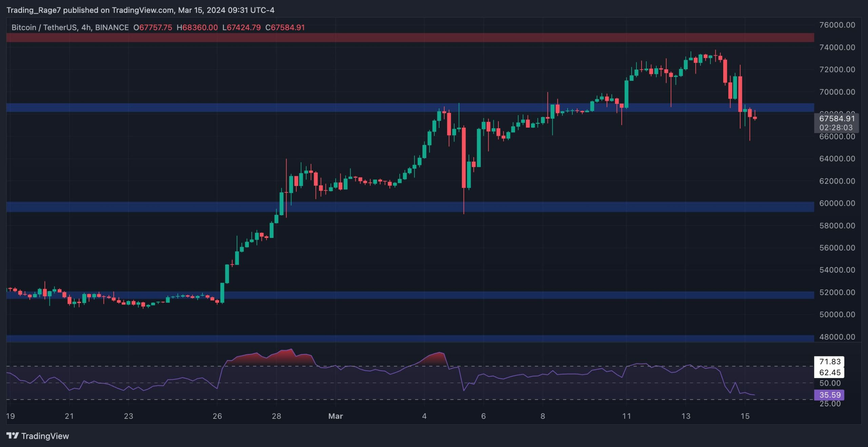Click the RSI value label 71.83
Screen dimensions: 868x447
pyautogui.click(x=830, y=362)
